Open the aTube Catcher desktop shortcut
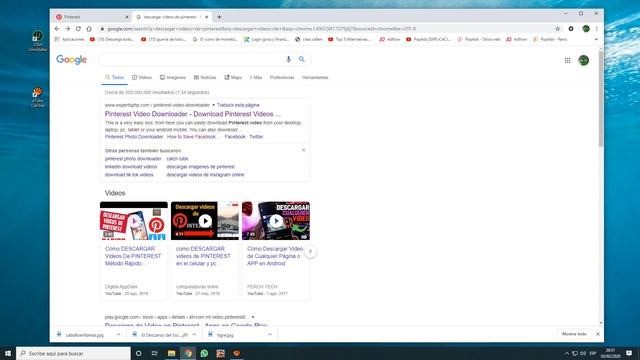The image size is (640, 360). (38, 97)
